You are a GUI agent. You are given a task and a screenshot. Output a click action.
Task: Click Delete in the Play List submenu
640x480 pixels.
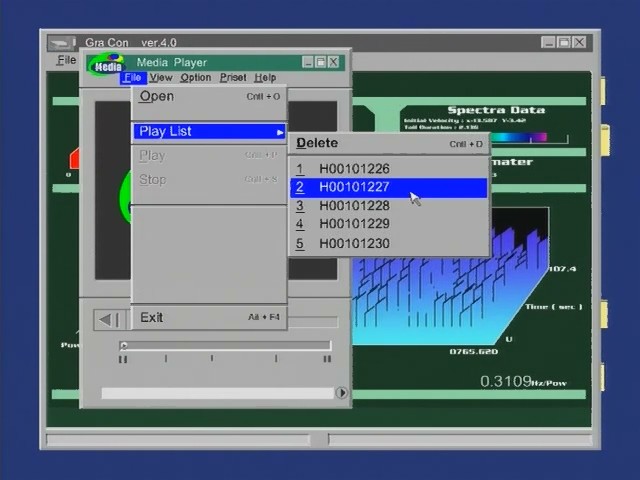coord(389,143)
